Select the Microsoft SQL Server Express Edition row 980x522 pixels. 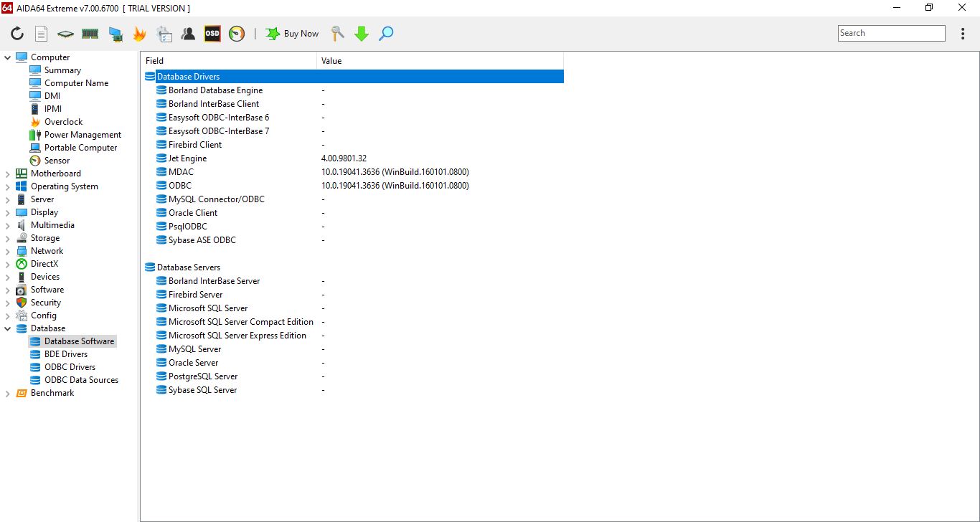tap(354, 336)
